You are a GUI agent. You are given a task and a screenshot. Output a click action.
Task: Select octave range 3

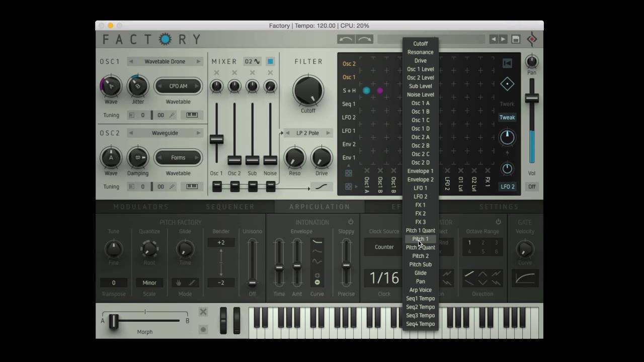496,242
